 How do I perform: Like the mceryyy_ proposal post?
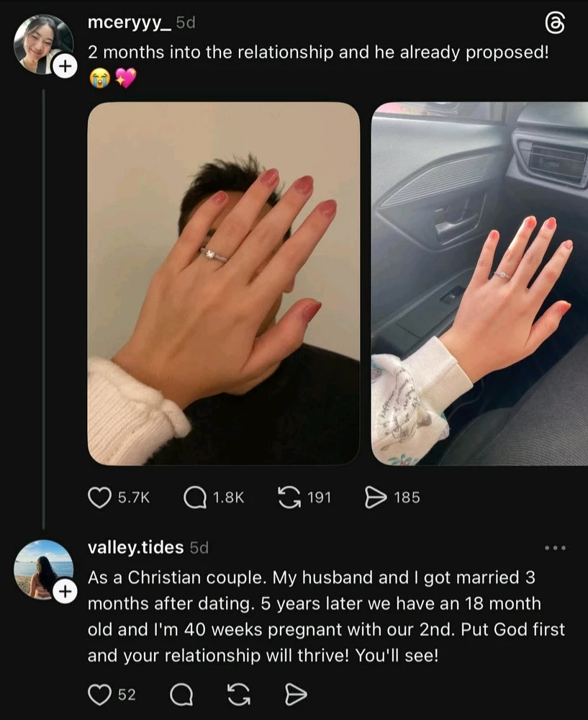99,498
